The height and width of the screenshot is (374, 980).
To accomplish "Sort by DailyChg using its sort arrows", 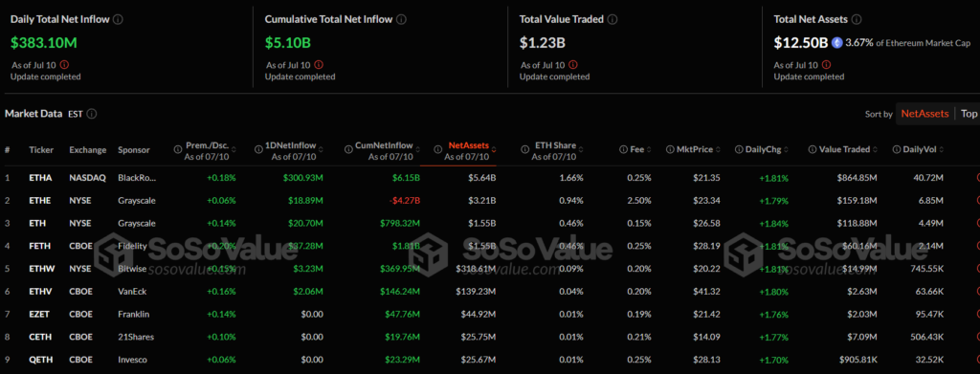I will click(x=787, y=150).
